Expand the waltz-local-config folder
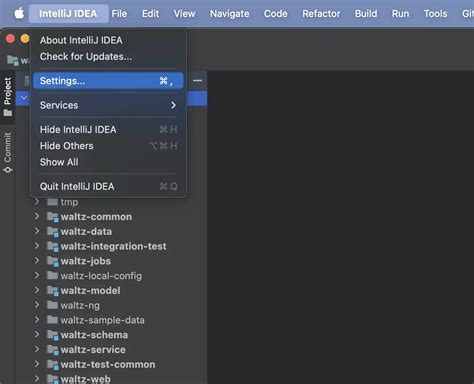Viewport: 474px width, 384px height. [37, 276]
